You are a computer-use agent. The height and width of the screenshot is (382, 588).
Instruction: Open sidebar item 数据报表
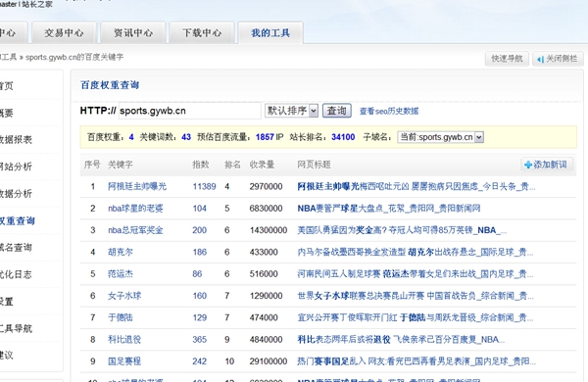16,140
